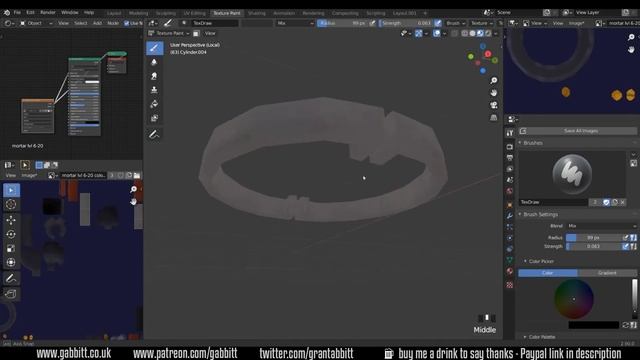The height and width of the screenshot is (360, 640).
Task: Open the Mix blend dropdown in header
Action: pos(295,23)
